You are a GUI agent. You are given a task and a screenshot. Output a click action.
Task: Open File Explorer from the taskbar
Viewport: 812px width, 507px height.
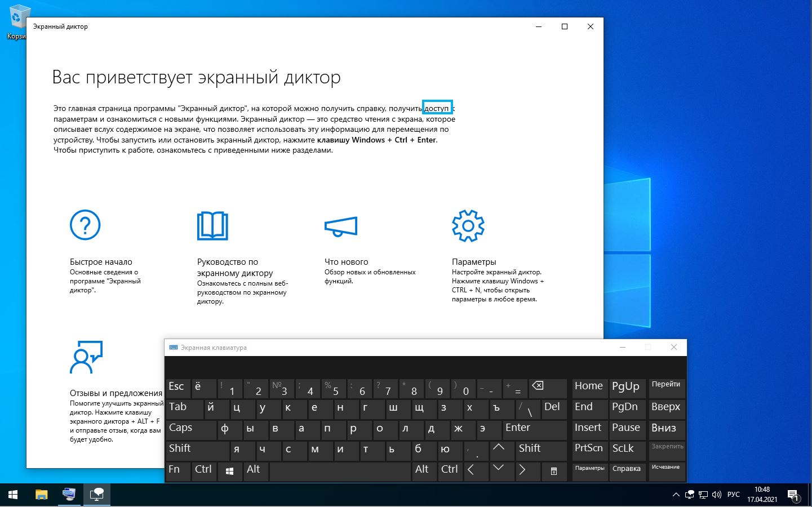click(x=42, y=495)
